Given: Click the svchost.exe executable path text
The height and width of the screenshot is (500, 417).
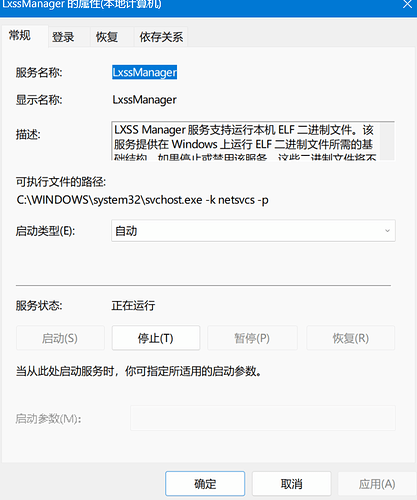Looking at the screenshot, I should click(x=142, y=200).
